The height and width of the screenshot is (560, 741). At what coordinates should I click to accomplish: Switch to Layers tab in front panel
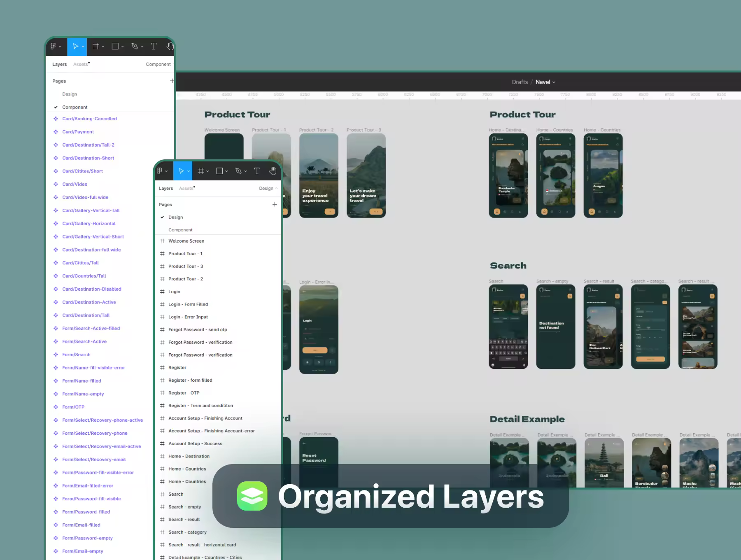coord(166,188)
